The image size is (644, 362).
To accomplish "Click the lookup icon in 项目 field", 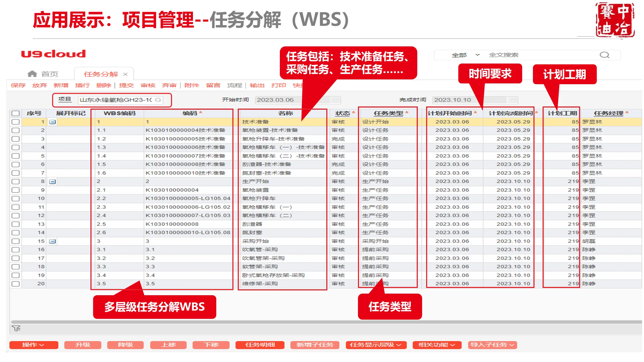I will coord(158,100).
